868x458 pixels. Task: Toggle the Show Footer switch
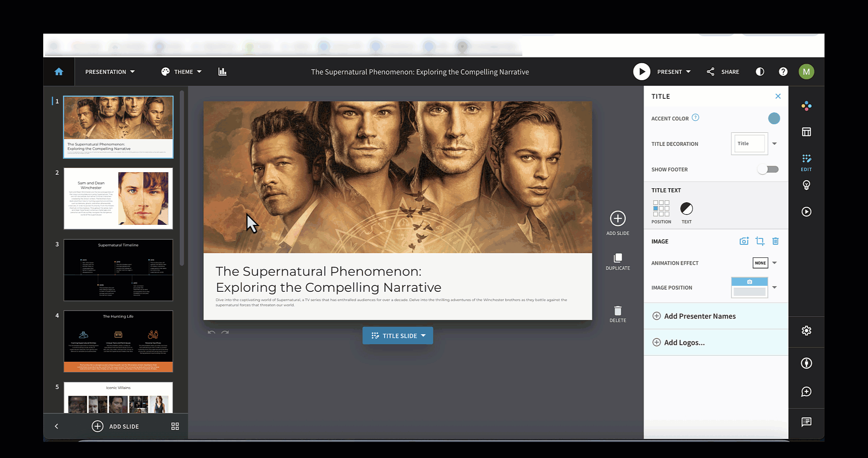click(768, 169)
